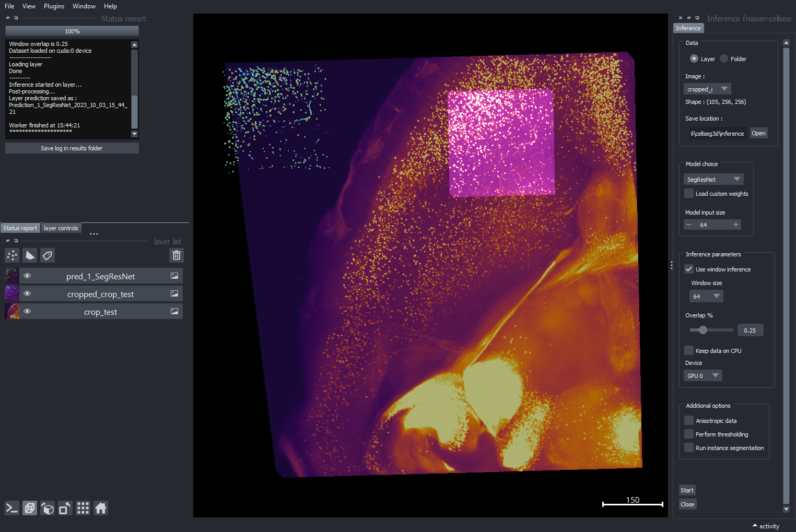This screenshot has width=796, height=532.
Task: Open the View menu
Action: (x=29, y=6)
